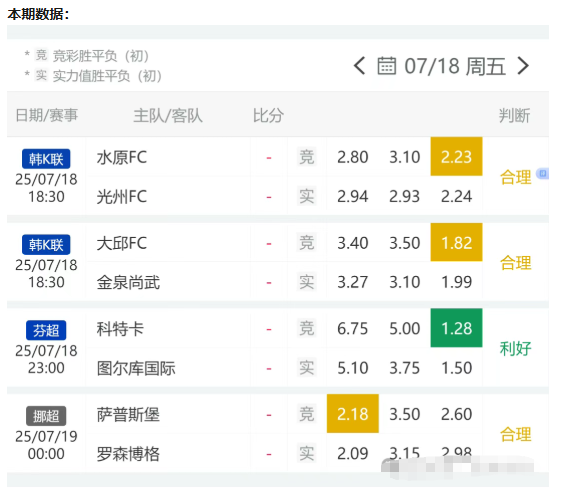Click the 判断 column header

[x=514, y=116]
